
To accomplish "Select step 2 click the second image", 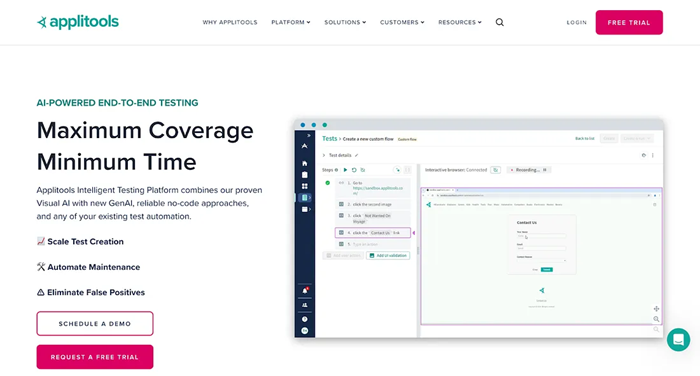I will click(373, 204).
